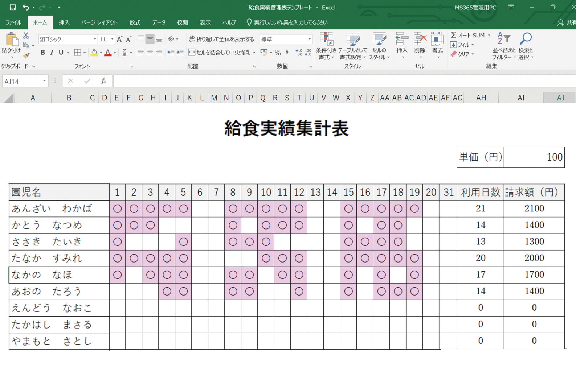Toggle Italic formatting
The image size is (576, 392).
pyautogui.click(x=52, y=53)
